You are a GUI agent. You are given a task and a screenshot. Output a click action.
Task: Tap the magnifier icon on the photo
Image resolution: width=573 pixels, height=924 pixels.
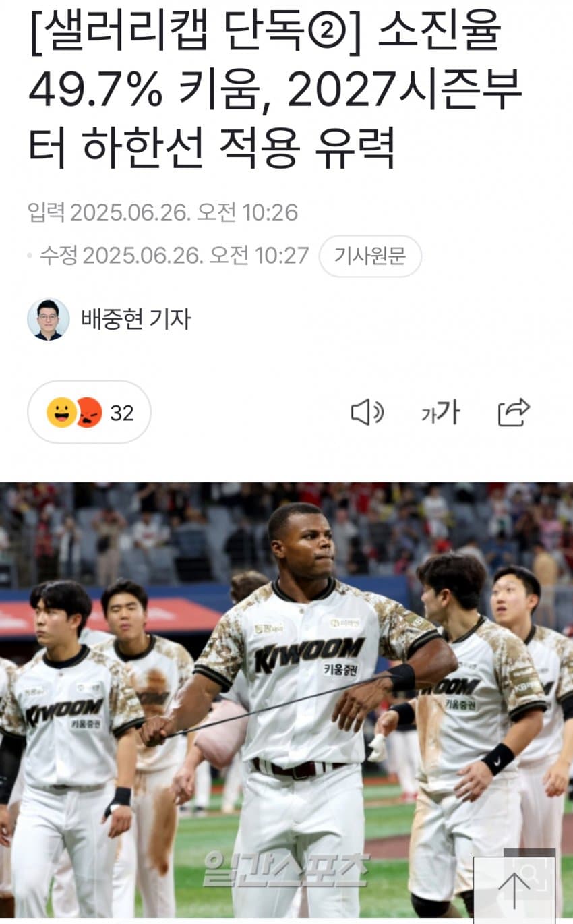click(530, 873)
